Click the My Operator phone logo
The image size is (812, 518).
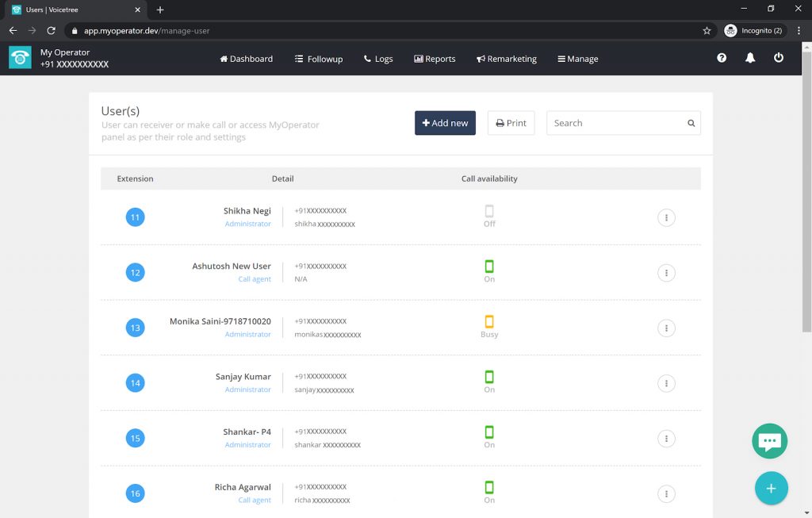20,58
